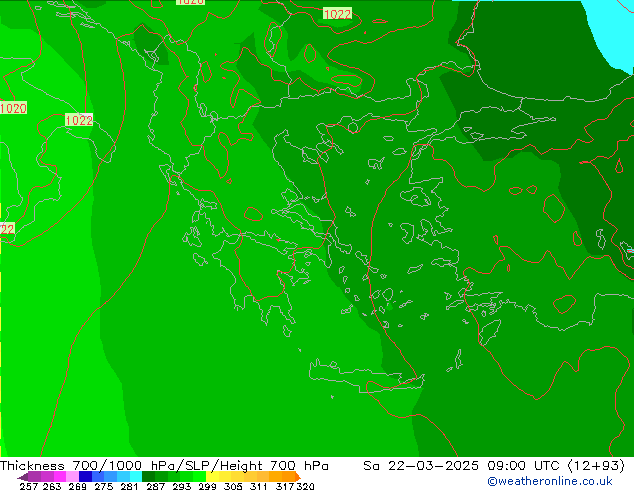The width and height of the screenshot is (634, 490).
Task: Click the '1020' isobar pressure label
Action: [13, 108]
